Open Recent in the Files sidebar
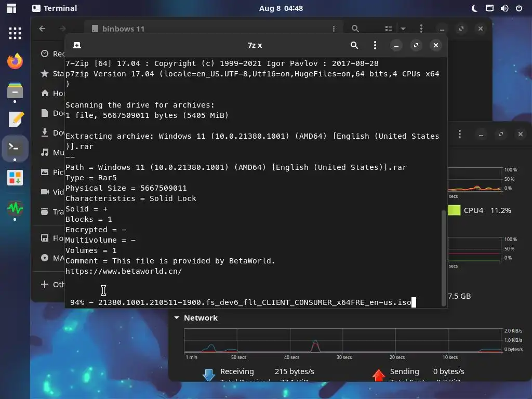Image resolution: width=532 pixels, height=399 pixels. (x=52, y=54)
